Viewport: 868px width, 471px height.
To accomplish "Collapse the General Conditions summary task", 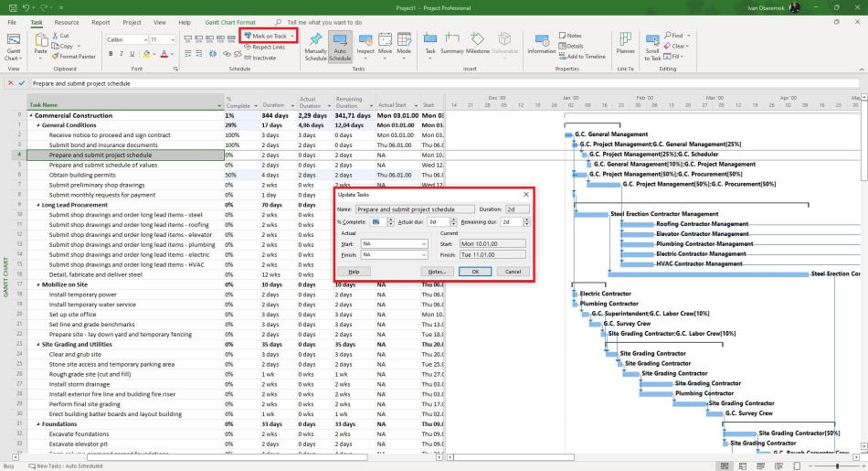I will point(38,125).
